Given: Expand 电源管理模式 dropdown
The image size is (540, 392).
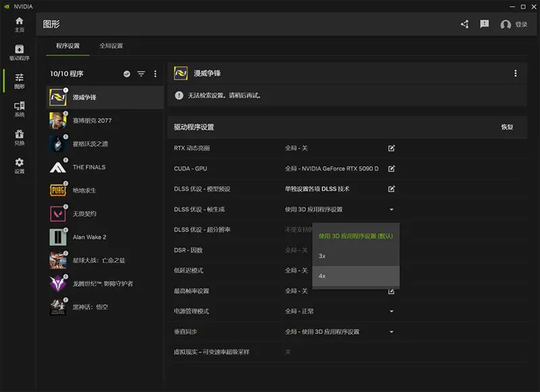Looking at the screenshot, I should coord(391,312).
